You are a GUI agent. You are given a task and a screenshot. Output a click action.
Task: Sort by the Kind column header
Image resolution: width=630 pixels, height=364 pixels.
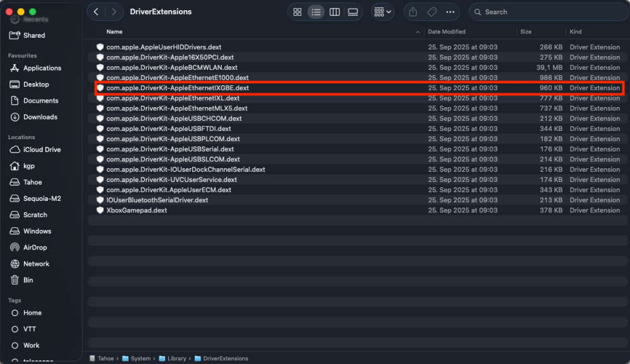(575, 31)
